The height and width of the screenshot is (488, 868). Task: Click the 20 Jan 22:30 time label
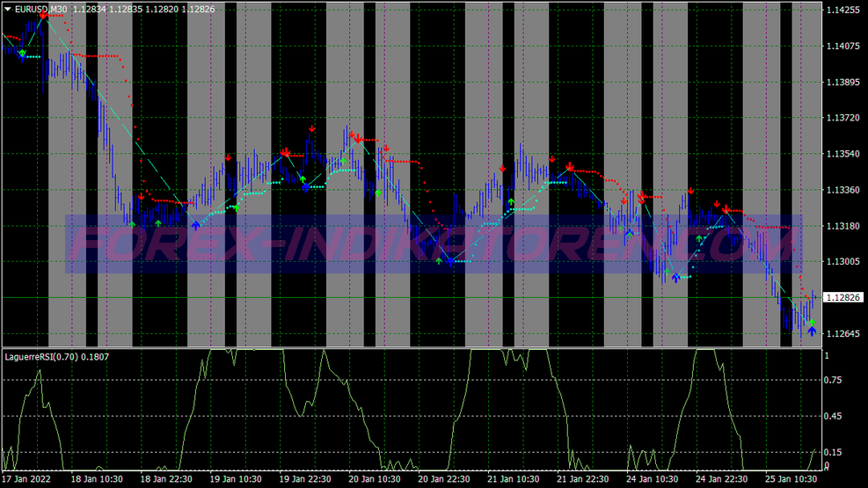(444, 479)
